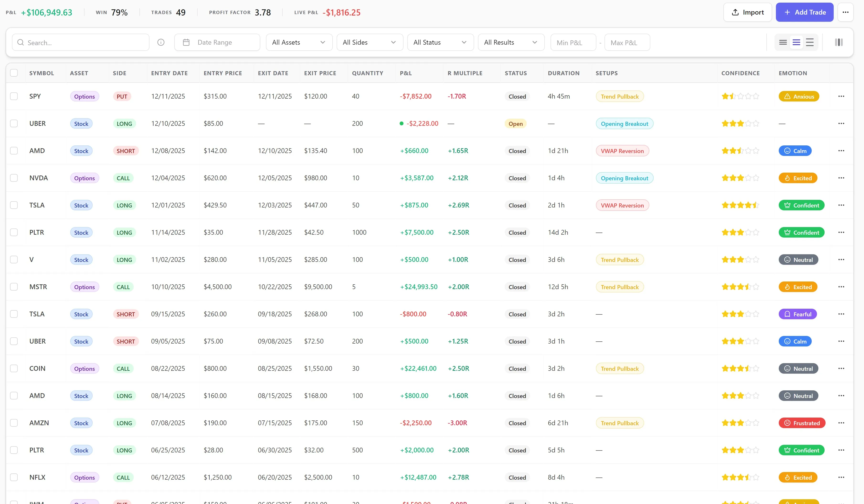The height and width of the screenshot is (504, 864).
Task: Click the 14d 2h duration on PLTR
Action: (x=558, y=233)
